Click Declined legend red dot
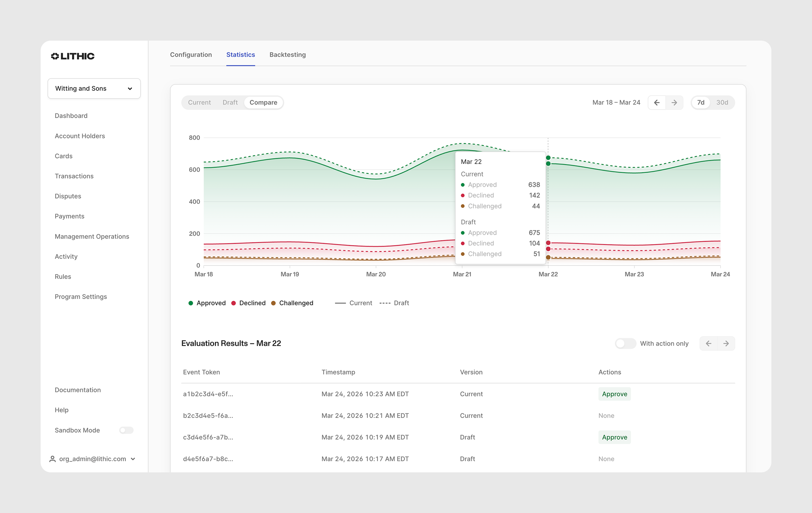 point(233,303)
